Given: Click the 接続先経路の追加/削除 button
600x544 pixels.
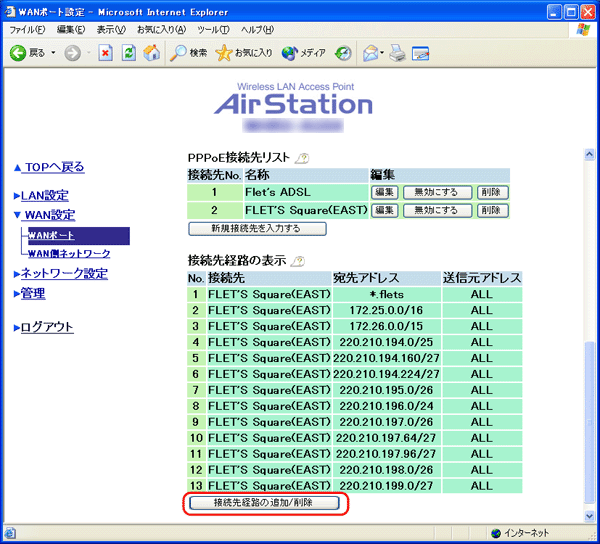Looking at the screenshot, I should (x=264, y=503).
